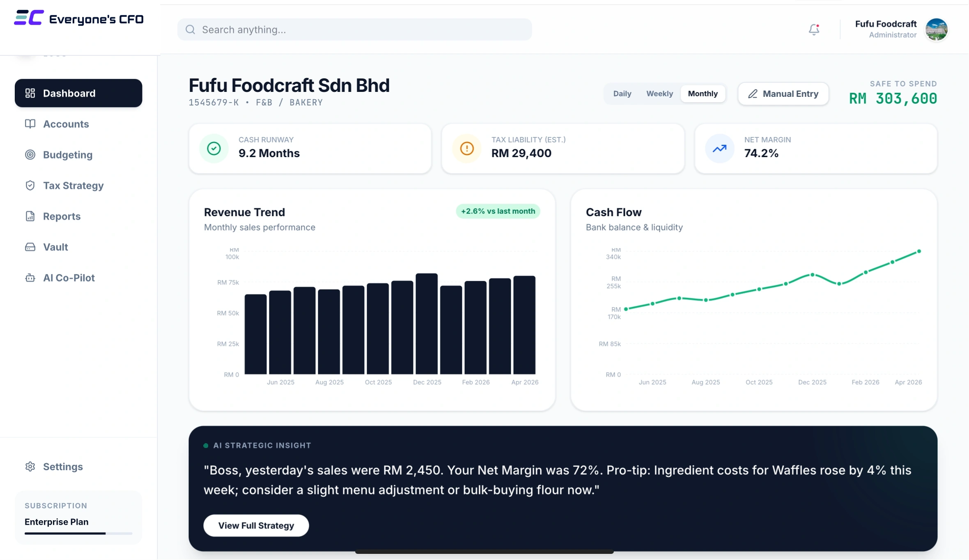Image resolution: width=969 pixels, height=560 pixels.
Task: Click the Reports document icon
Action: (x=30, y=216)
